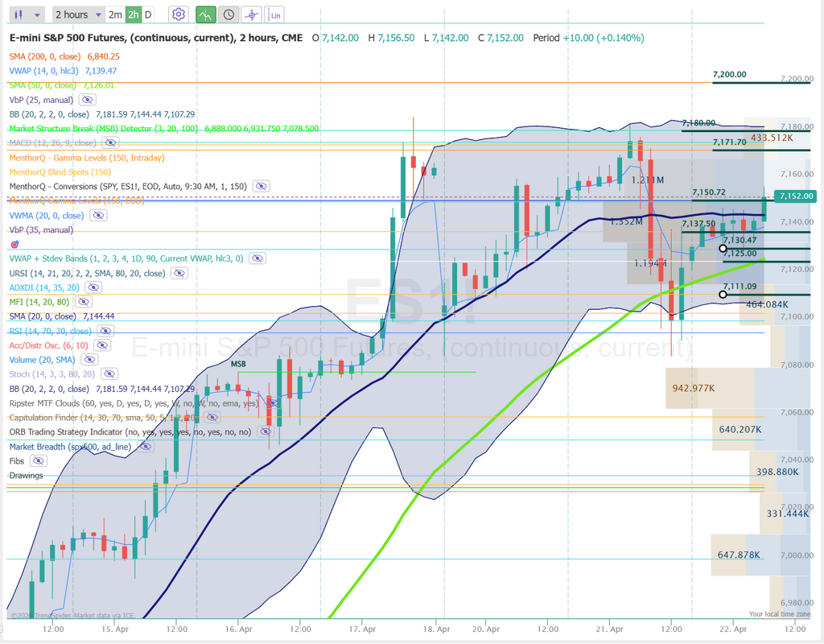The width and height of the screenshot is (824, 644).
Task: Expand the chart type dropdown arrow
Action: click(39, 14)
